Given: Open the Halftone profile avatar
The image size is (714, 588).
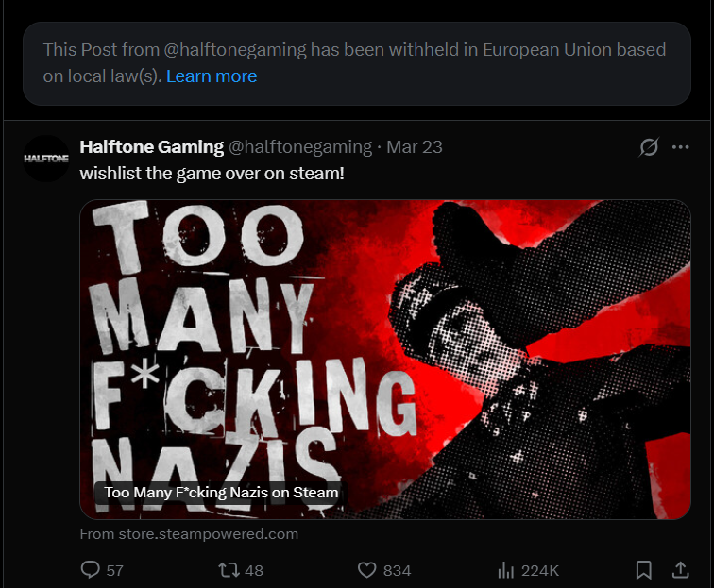Looking at the screenshot, I should (x=46, y=159).
